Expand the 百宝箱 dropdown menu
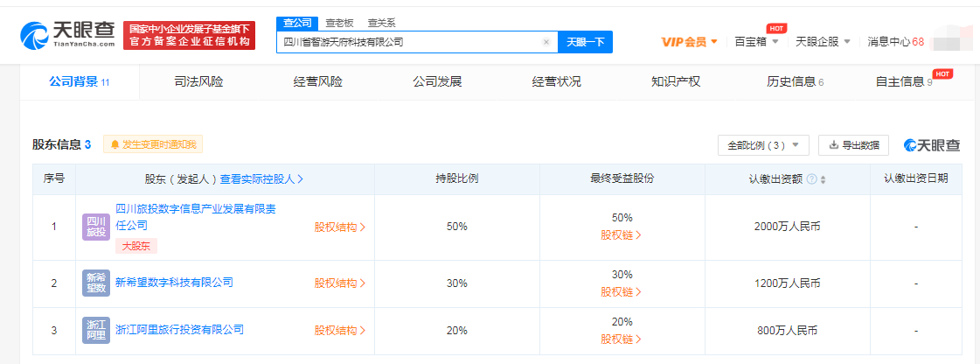Image resolution: width=980 pixels, height=364 pixels. point(756,42)
